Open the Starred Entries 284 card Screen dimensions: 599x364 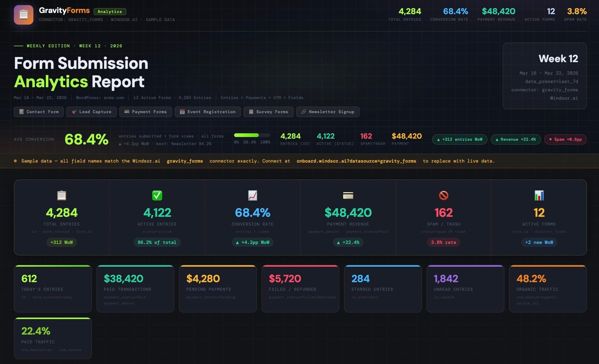coord(383,289)
